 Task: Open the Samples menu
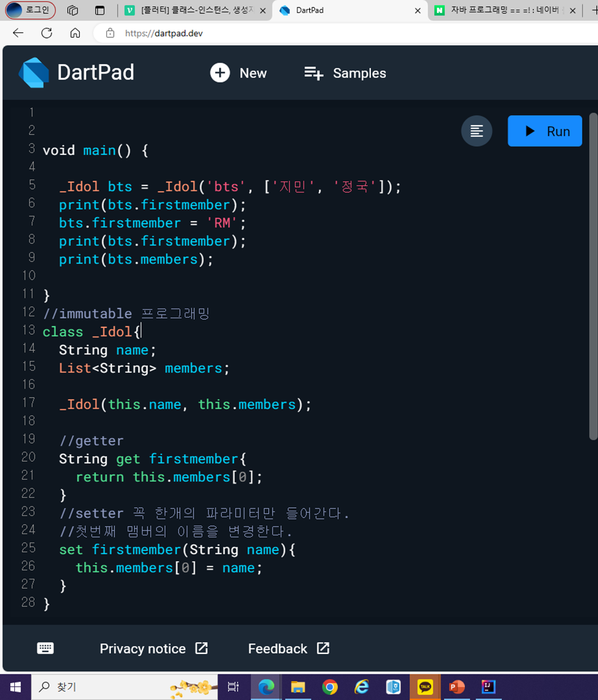[345, 73]
